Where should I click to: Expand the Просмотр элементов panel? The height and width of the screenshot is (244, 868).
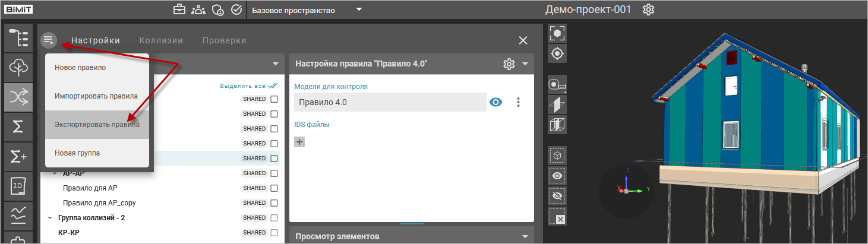pos(525,237)
